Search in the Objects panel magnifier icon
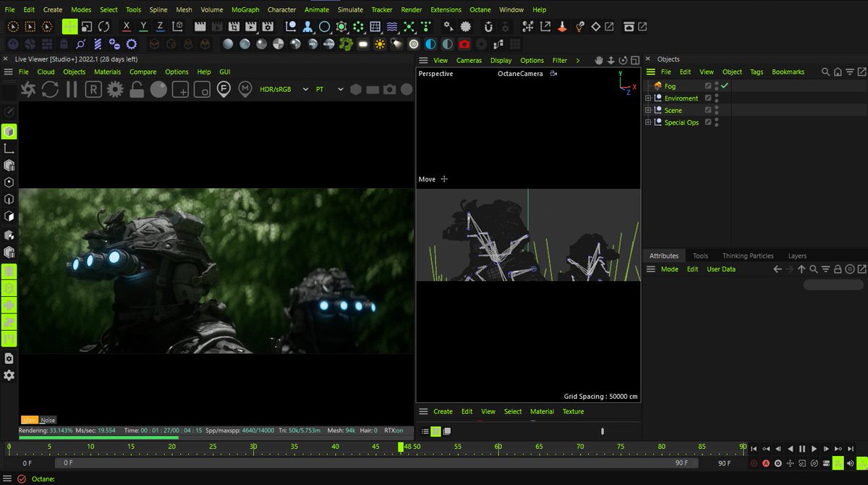The image size is (868, 485). pyautogui.click(x=825, y=72)
